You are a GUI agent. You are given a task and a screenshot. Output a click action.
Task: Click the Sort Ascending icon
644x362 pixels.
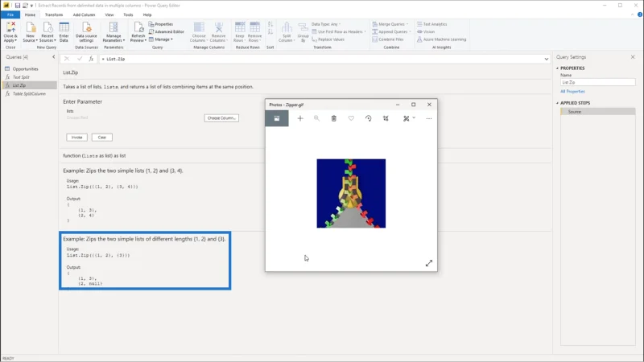pyautogui.click(x=270, y=25)
